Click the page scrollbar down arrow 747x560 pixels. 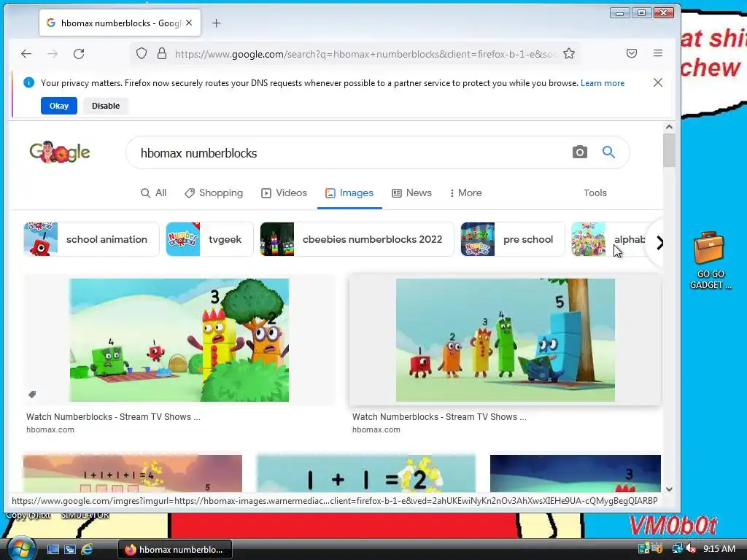point(669,489)
